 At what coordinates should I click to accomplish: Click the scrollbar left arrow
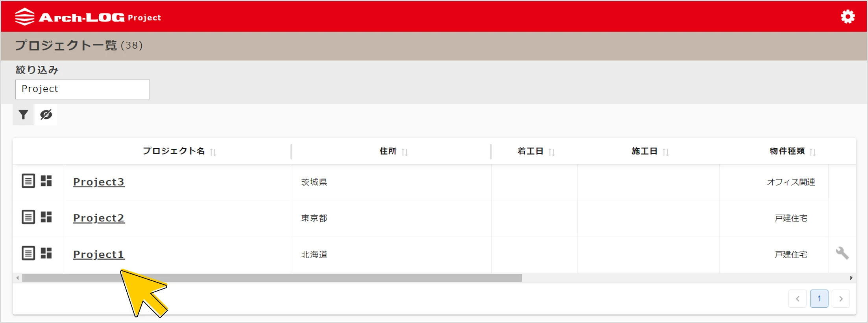click(17, 278)
